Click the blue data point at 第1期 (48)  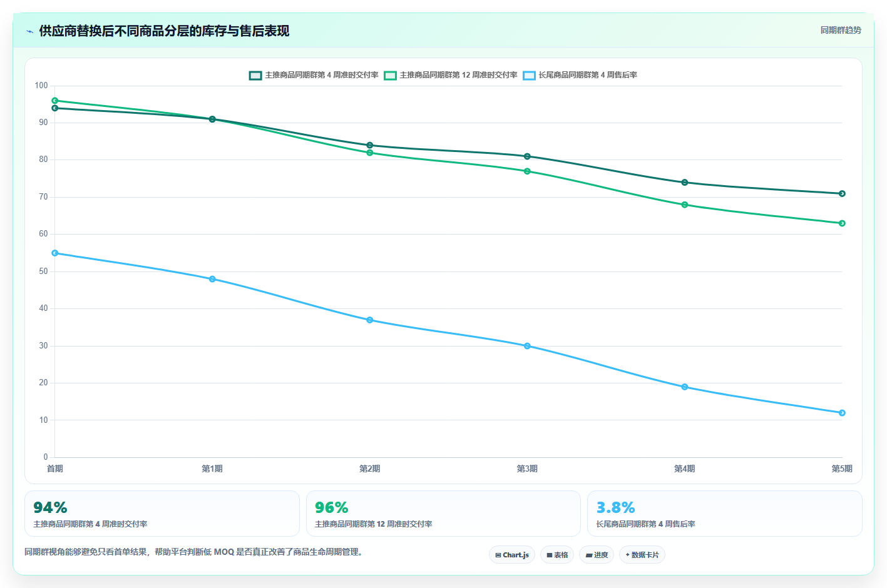212,279
